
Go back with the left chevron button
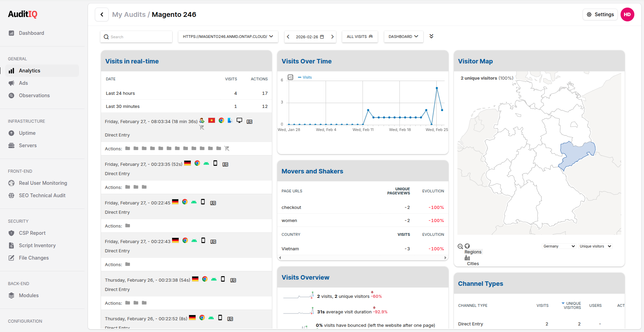(x=102, y=14)
